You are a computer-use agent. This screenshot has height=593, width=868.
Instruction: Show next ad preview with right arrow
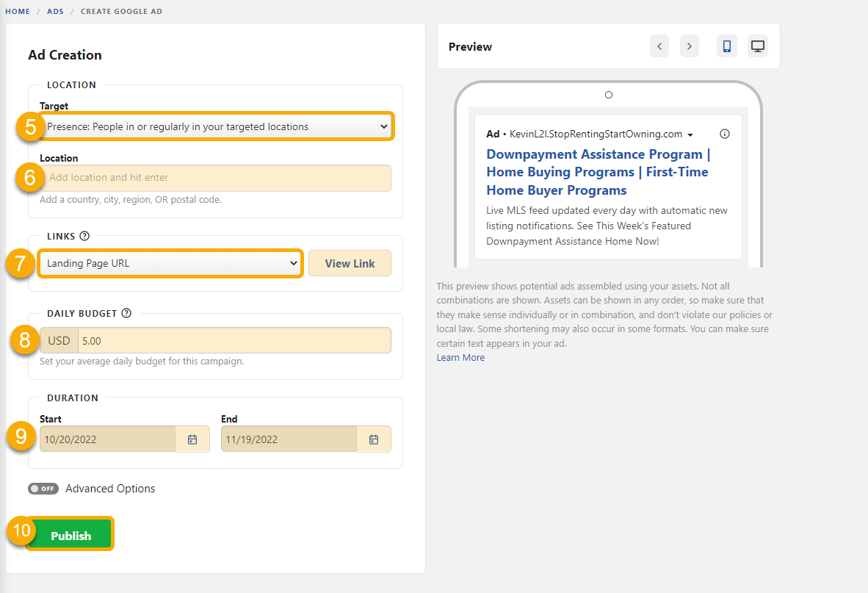pyautogui.click(x=689, y=46)
